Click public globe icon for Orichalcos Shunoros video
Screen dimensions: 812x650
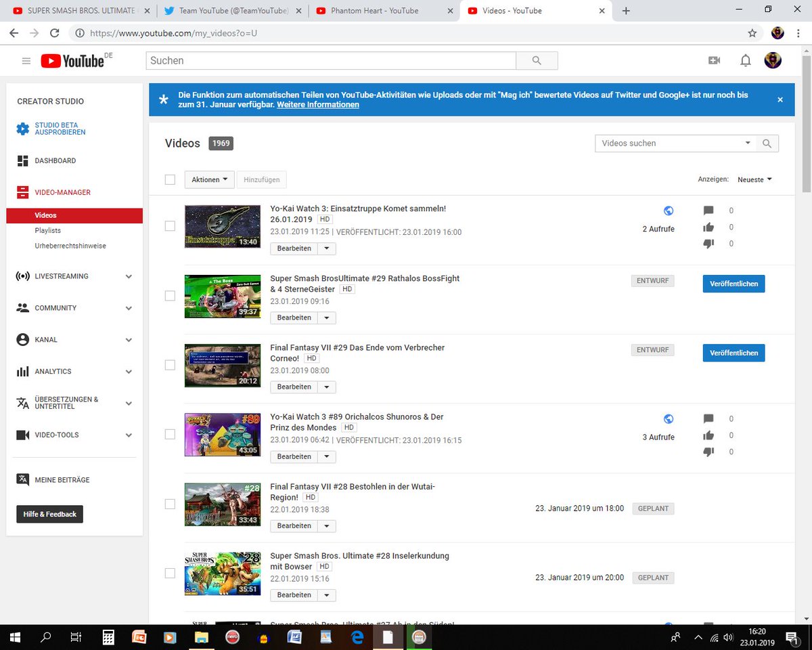click(x=669, y=418)
